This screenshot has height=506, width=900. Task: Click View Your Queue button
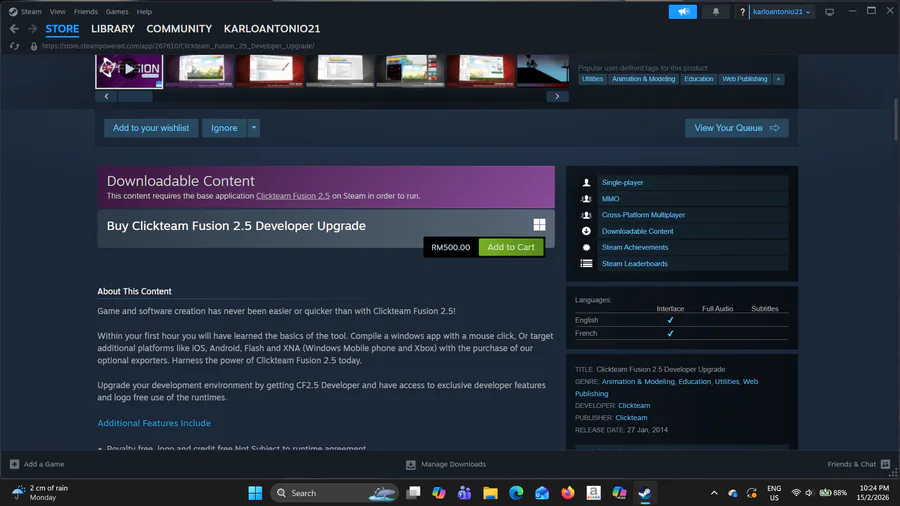pyautogui.click(x=736, y=128)
